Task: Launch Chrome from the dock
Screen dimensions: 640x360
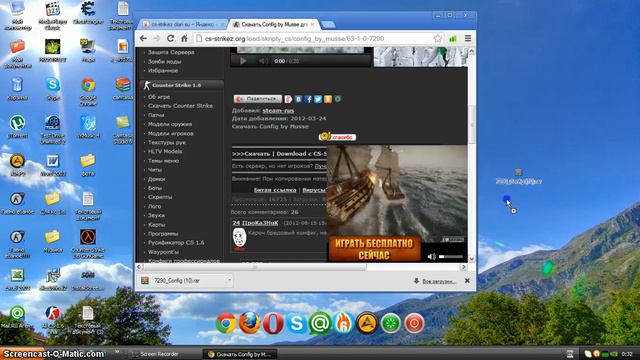Action: (226, 323)
